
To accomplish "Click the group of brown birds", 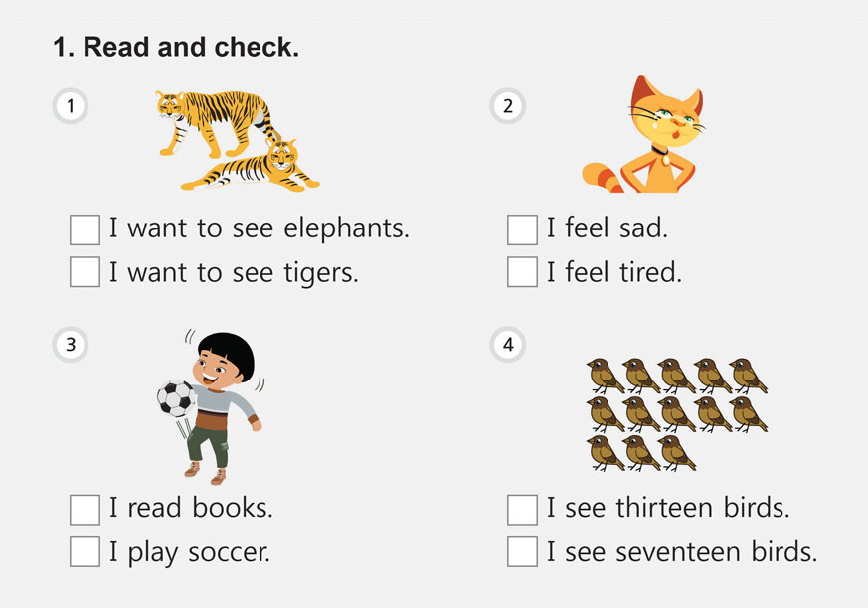I will 676,412.
